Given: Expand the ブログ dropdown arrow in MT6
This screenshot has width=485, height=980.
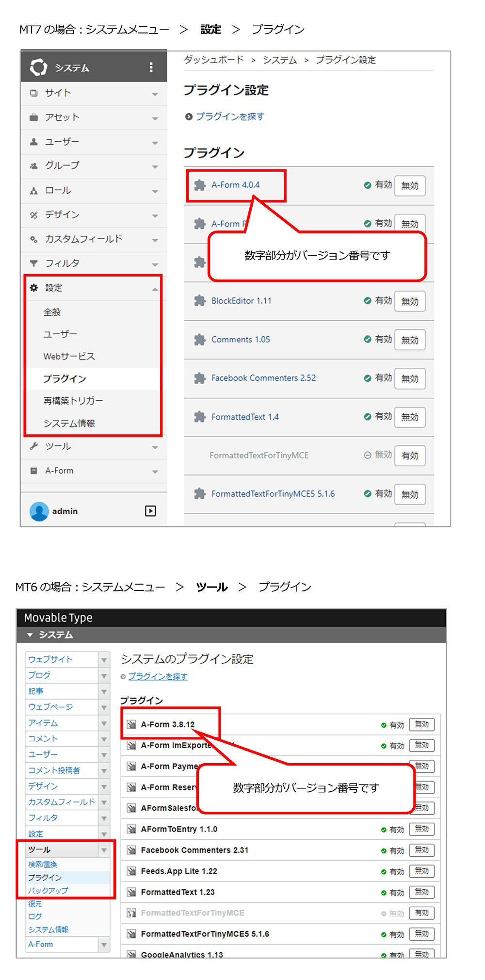Looking at the screenshot, I should coord(104,676).
